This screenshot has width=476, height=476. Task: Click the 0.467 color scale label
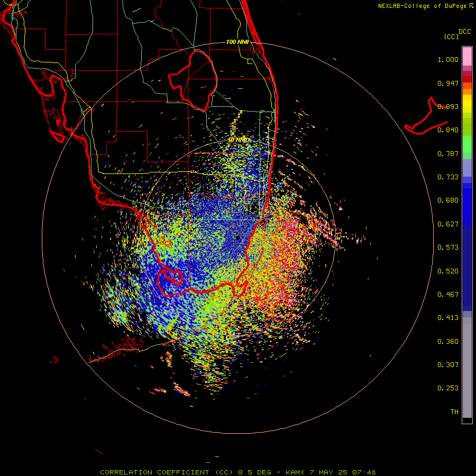point(448,295)
